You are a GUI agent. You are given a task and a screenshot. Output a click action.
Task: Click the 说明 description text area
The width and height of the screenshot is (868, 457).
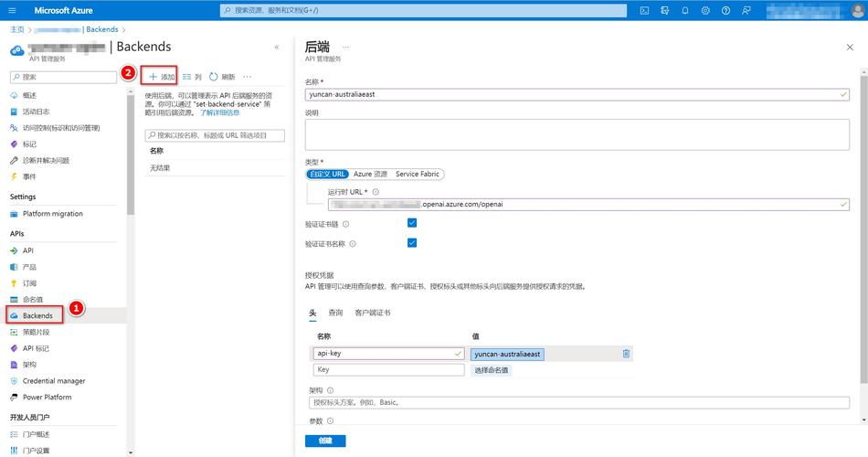(577, 134)
